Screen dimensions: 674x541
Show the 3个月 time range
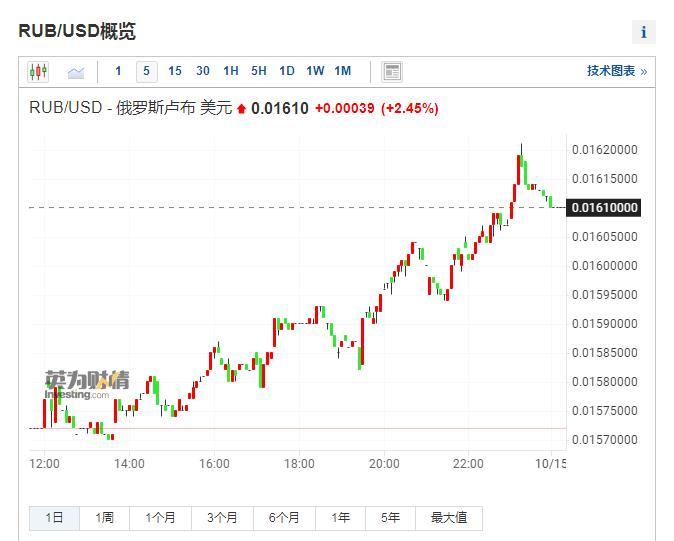coord(222,517)
